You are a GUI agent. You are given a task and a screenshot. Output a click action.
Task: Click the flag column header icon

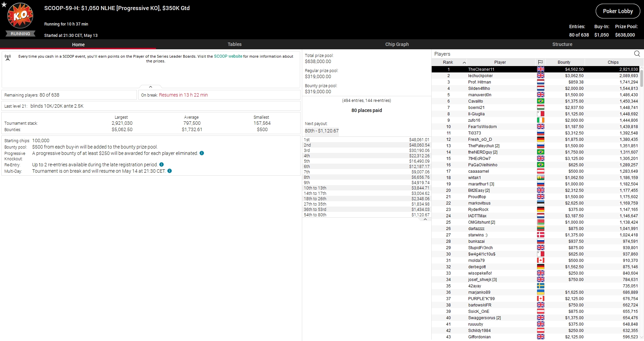point(540,62)
